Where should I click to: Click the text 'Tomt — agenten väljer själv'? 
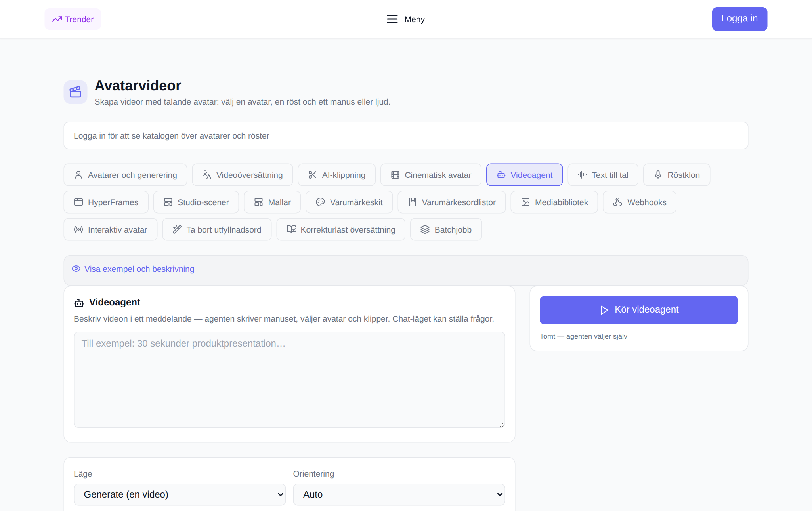(583, 336)
